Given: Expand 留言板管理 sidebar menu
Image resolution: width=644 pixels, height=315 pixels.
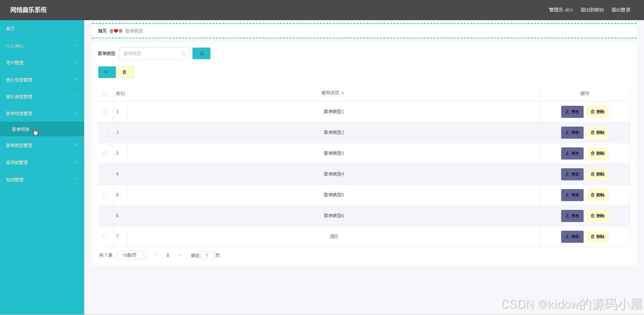Looking at the screenshot, I should pos(42,163).
